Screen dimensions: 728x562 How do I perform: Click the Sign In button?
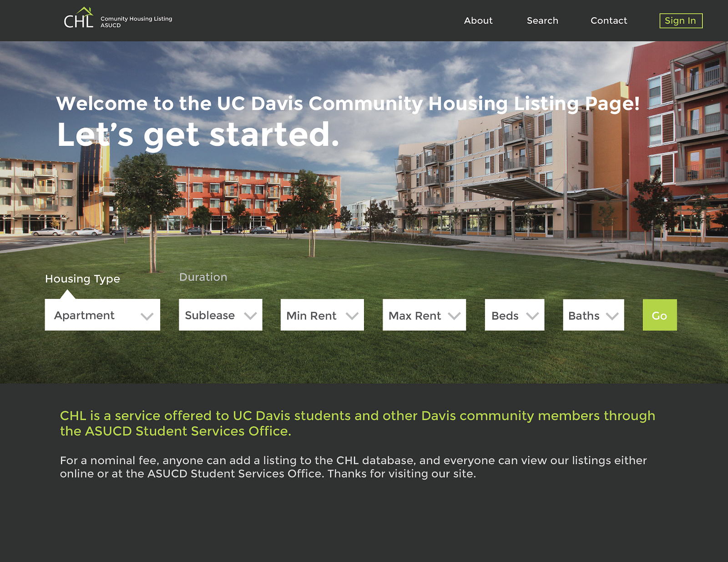pos(681,20)
